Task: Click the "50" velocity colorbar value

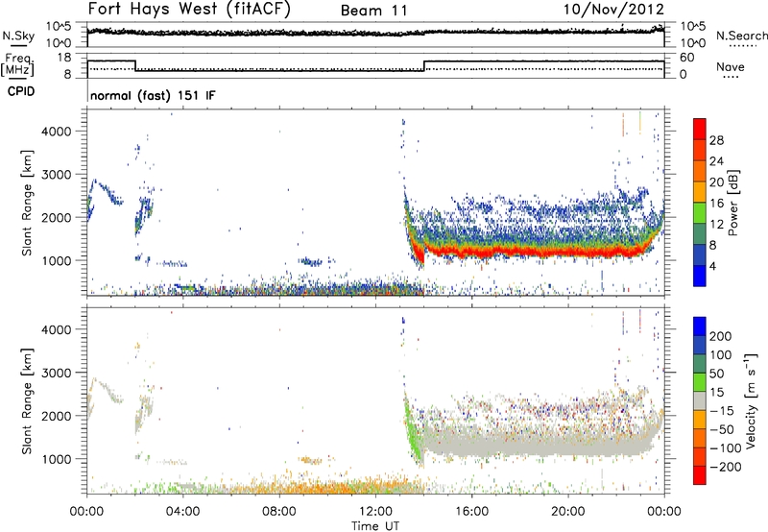Action: click(716, 374)
